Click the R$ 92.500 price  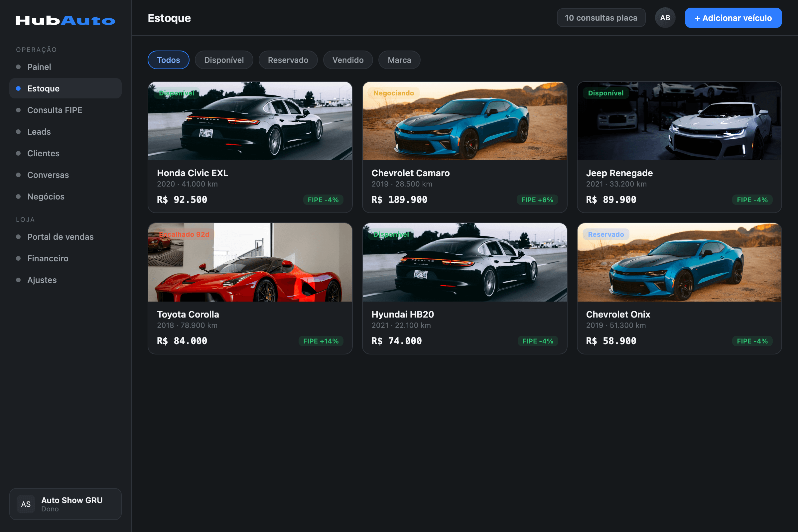(182, 199)
